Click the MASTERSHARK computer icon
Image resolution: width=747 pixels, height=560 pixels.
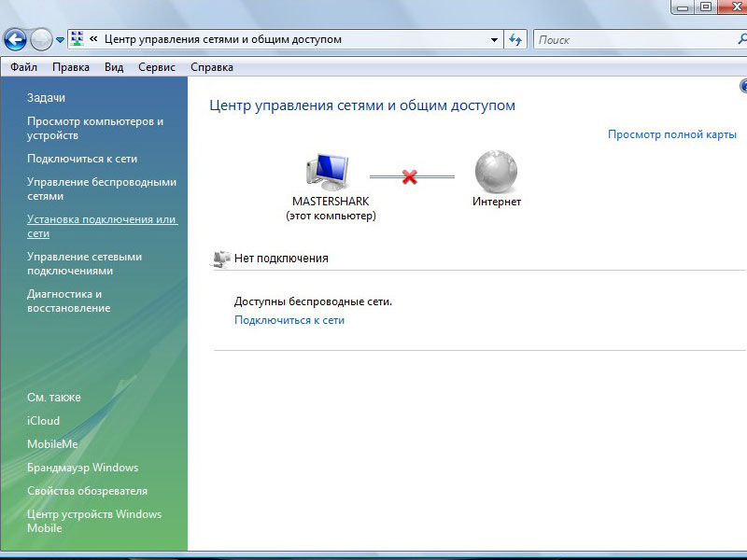click(328, 173)
